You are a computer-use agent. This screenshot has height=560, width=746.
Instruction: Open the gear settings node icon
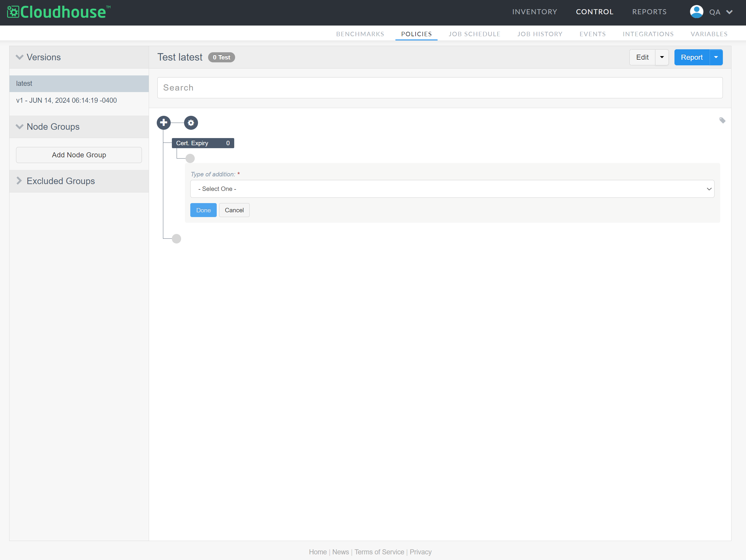tap(191, 123)
